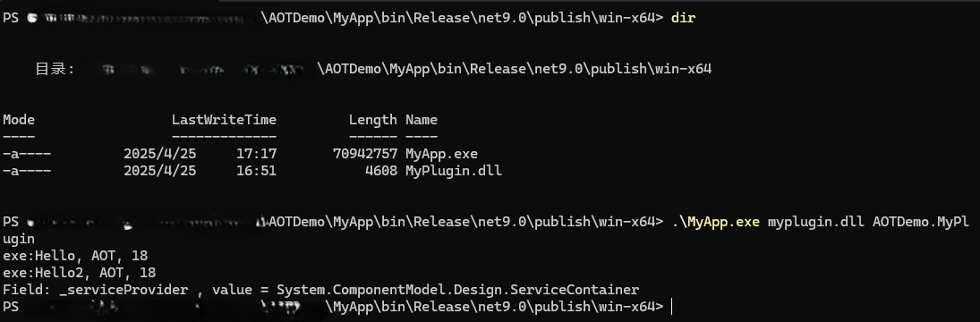The height and width of the screenshot is (322, 980).
Task: Click the 17:17 timestamp
Action: tap(256, 153)
